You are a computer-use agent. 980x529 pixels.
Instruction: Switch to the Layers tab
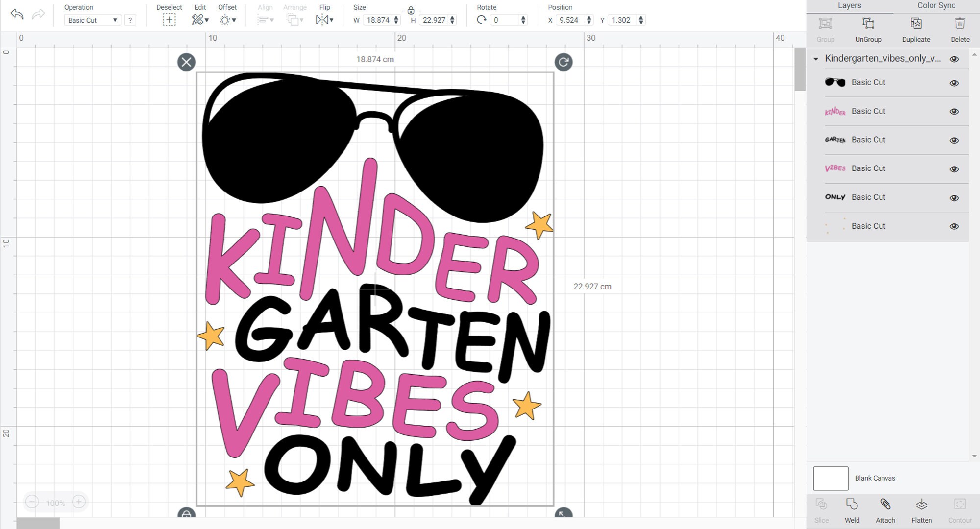coord(849,6)
